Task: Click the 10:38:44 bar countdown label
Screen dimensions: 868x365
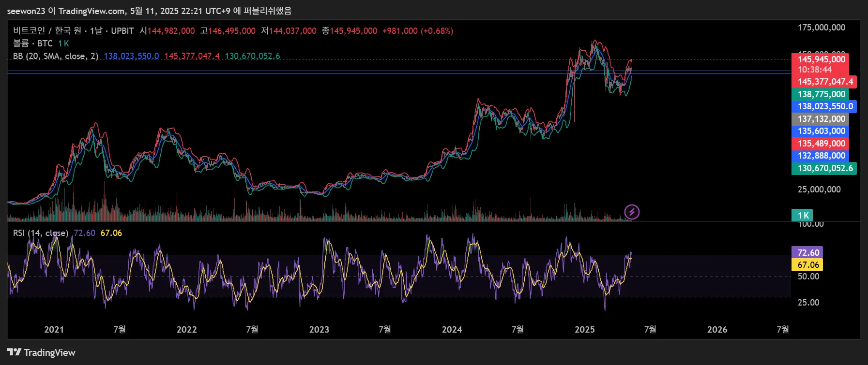Action: pyautogui.click(x=815, y=70)
